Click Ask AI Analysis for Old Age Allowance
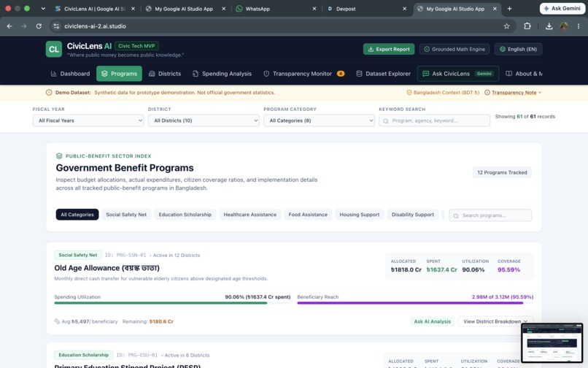 (x=432, y=321)
